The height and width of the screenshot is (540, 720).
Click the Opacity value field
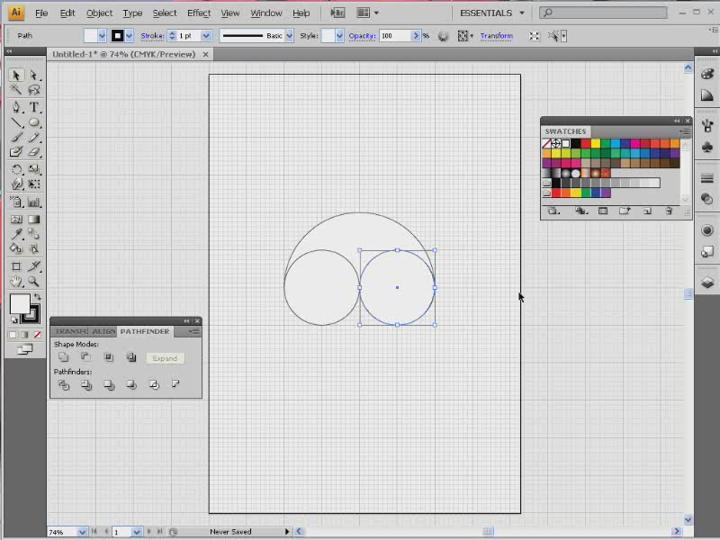tap(395, 35)
